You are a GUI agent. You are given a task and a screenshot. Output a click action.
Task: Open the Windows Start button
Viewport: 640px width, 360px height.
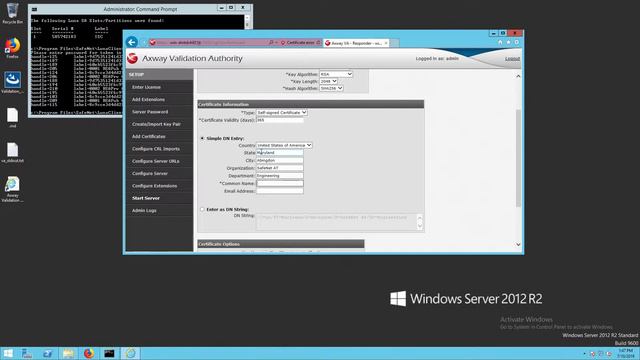click(x=8, y=353)
